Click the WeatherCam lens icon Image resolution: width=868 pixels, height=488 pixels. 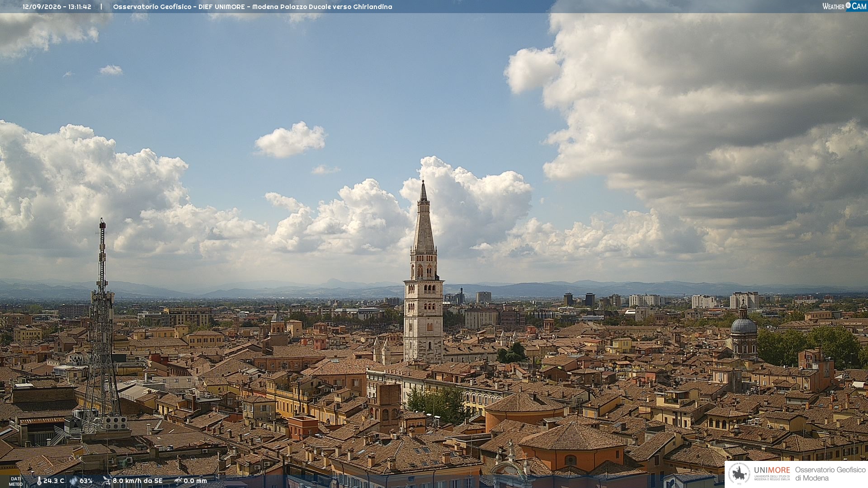(848, 5)
